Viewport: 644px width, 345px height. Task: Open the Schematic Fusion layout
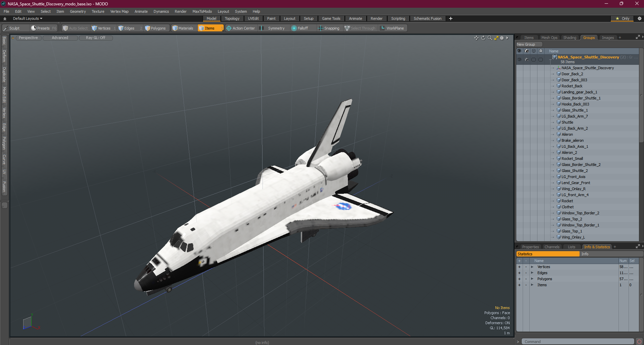pyautogui.click(x=428, y=18)
